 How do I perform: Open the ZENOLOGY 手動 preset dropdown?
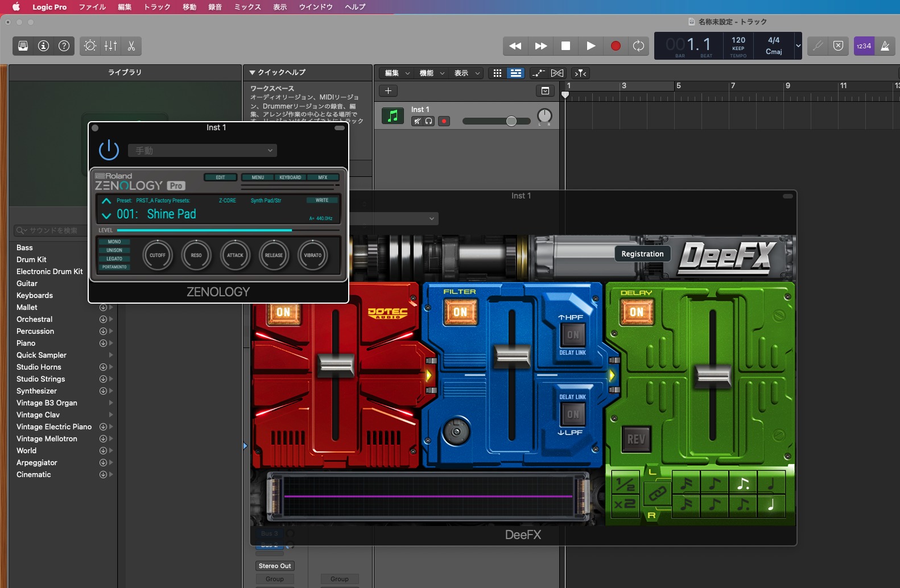coord(203,150)
